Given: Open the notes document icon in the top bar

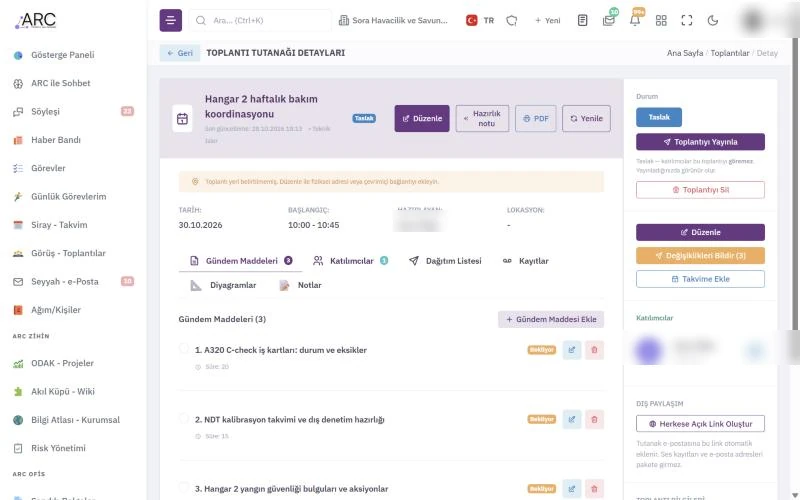Looking at the screenshot, I should tap(582, 20).
